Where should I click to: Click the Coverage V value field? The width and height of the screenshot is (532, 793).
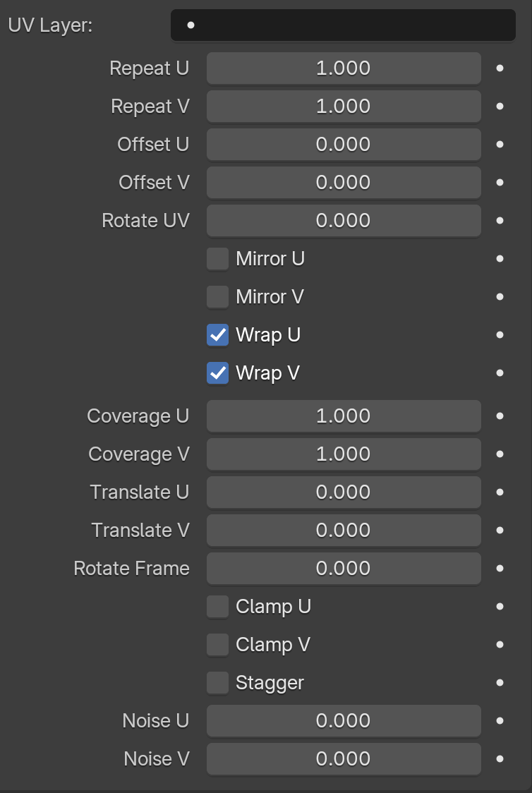tap(344, 454)
